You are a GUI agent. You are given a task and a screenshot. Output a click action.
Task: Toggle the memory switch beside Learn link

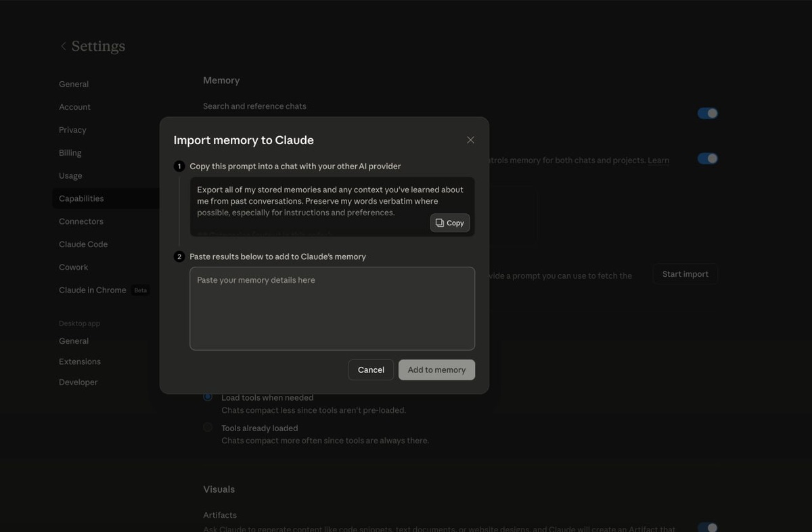point(707,158)
